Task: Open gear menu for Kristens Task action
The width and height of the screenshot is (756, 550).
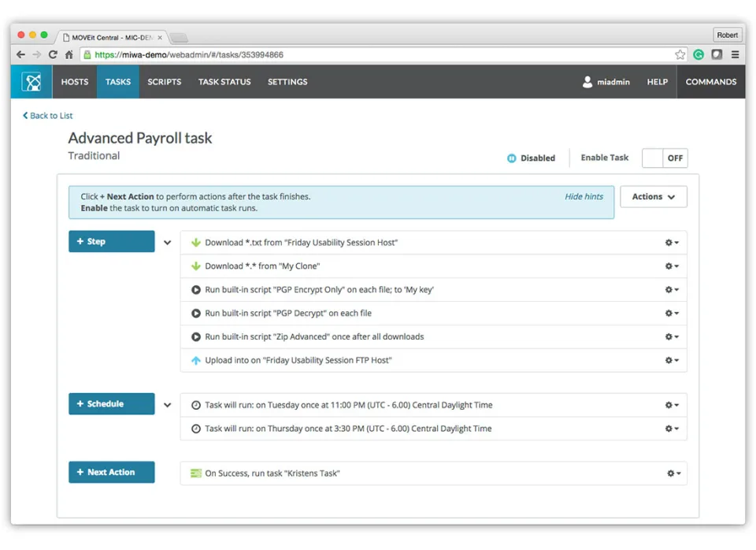Action: coord(673,474)
